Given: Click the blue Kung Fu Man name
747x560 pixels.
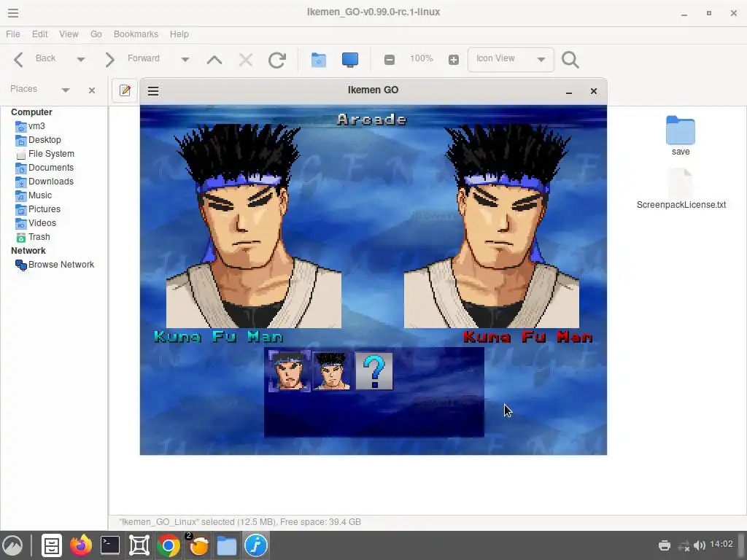Looking at the screenshot, I should (219, 337).
